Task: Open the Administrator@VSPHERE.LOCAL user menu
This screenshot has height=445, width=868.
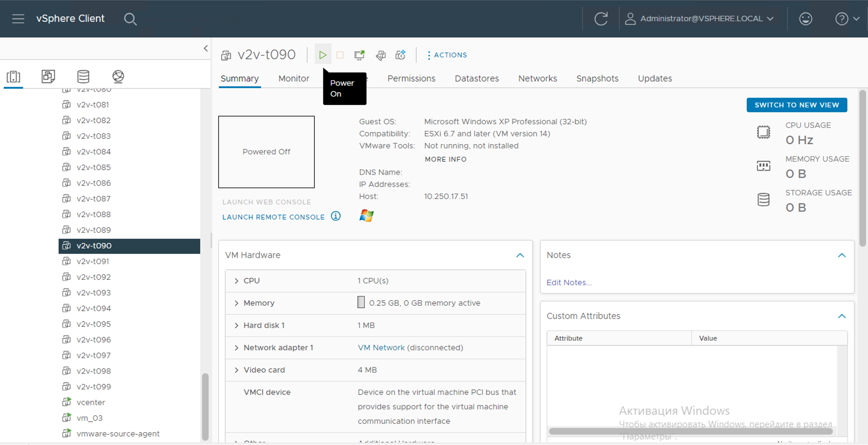Action: coord(699,19)
